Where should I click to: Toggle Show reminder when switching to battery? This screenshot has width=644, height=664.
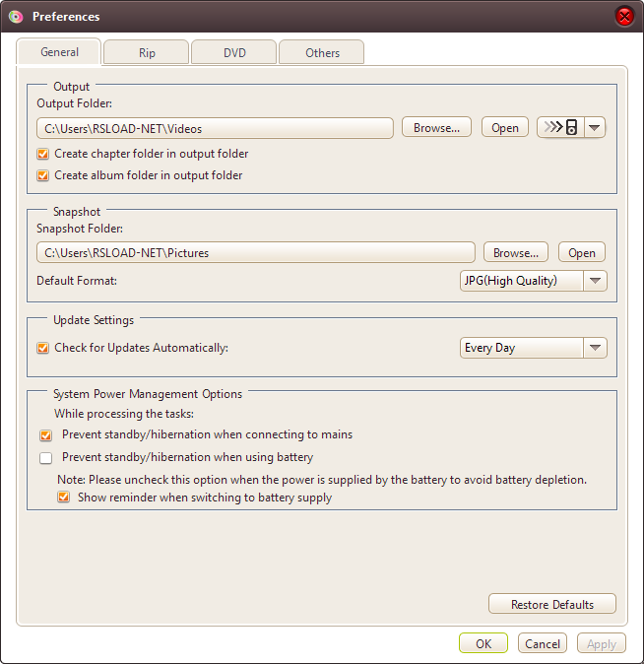pyautogui.click(x=63, y=497)
